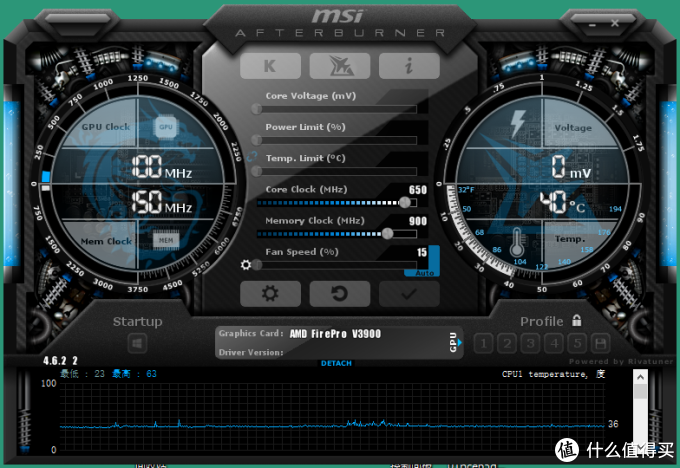Click the lightning voltage icon on gauge
The height and width of the screenshot is (468, 680).
(x=518, y=124)
